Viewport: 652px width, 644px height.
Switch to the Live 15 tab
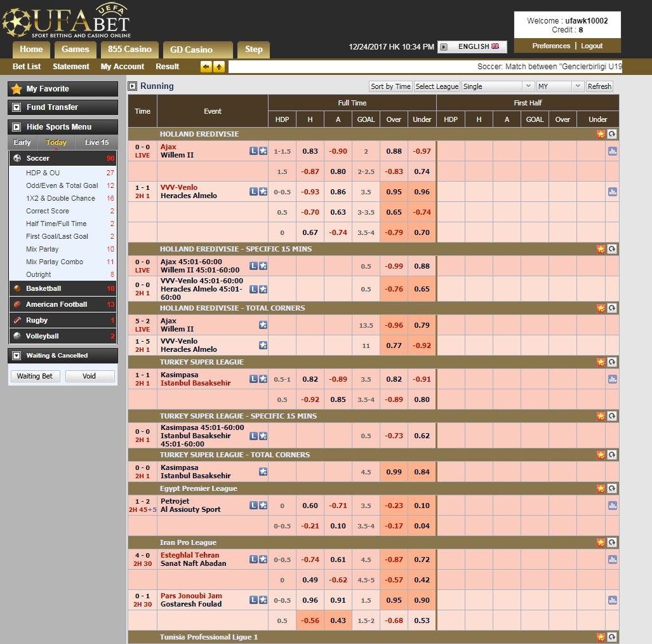(x=96, y=142)
